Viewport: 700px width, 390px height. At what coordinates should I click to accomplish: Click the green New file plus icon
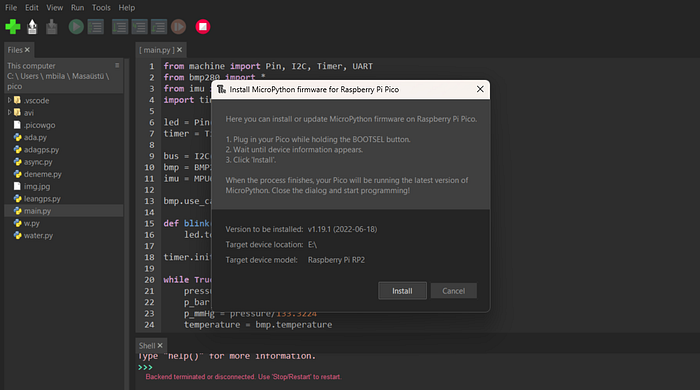[12, 27]
